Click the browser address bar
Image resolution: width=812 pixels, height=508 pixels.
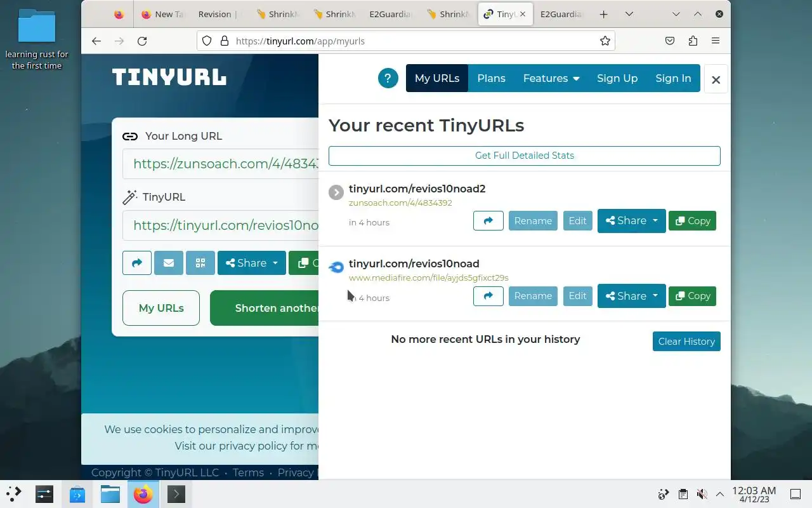coord(406,41)
